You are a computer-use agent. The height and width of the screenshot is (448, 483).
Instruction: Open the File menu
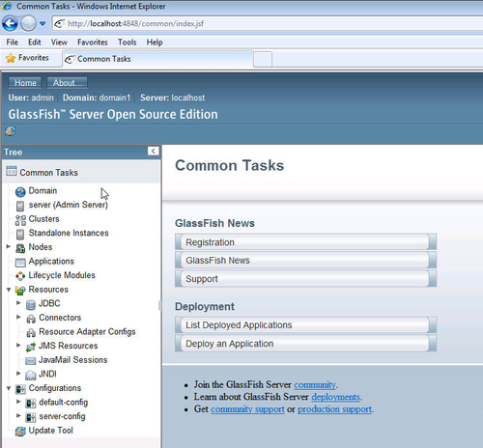coord(13,42)
